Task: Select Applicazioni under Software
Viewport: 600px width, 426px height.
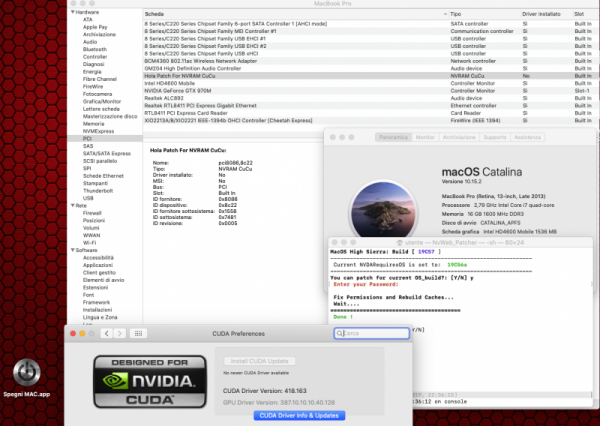Action: pyautogui.click(x=98, y=265)
